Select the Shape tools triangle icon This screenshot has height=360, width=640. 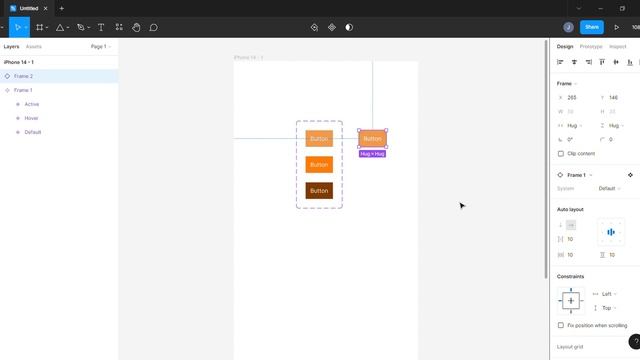[x=60, y=27]
